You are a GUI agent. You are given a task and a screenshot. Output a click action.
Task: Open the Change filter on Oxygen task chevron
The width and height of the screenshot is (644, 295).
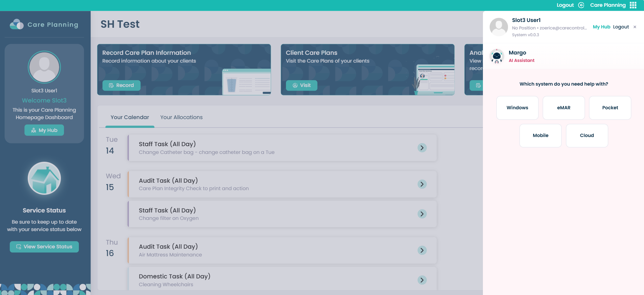422,214
